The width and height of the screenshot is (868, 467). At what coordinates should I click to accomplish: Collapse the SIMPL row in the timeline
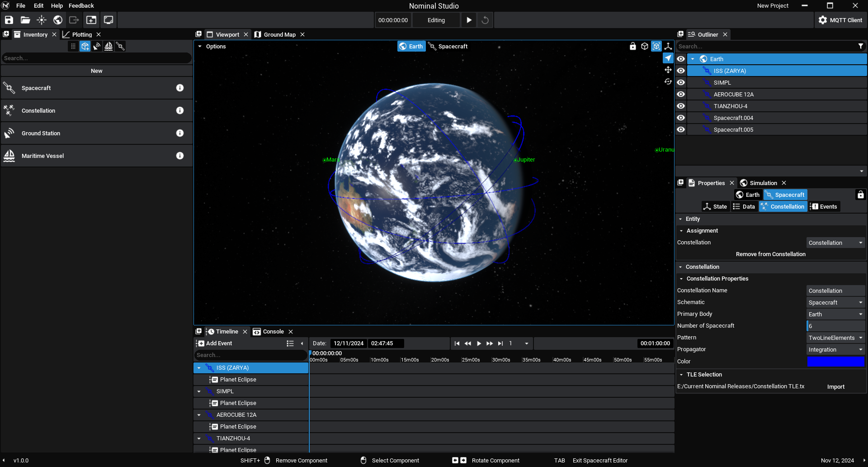coord(199,391)
